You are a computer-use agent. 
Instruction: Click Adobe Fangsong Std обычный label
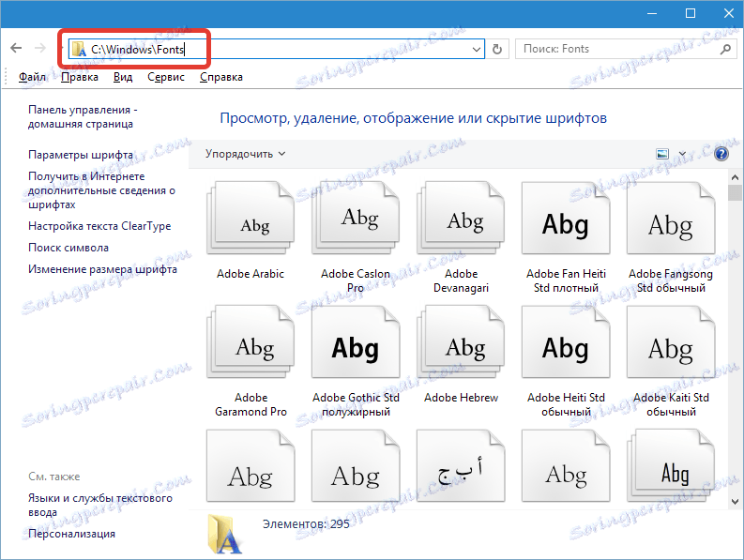click(x=671, y=281)
